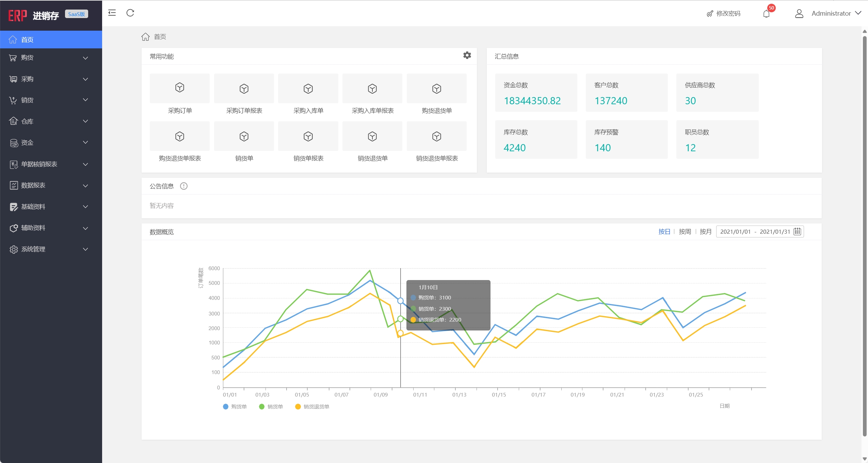Open calendar icon in date range picker

coord(797,232)
